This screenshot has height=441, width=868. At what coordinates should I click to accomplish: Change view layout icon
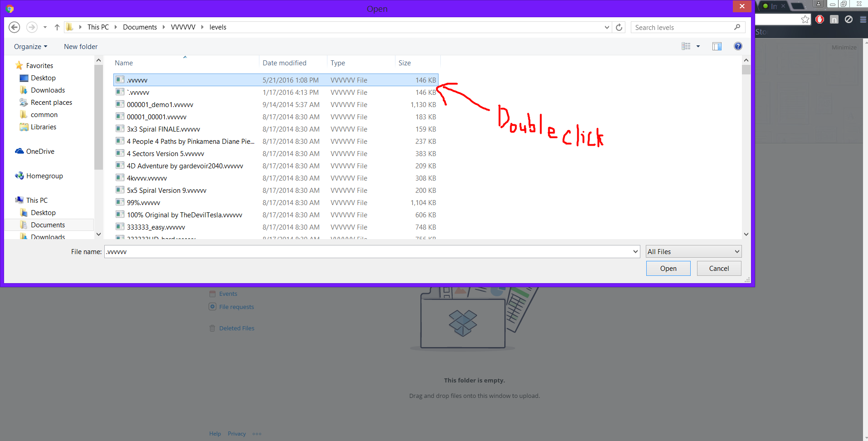tap(686, 46)
